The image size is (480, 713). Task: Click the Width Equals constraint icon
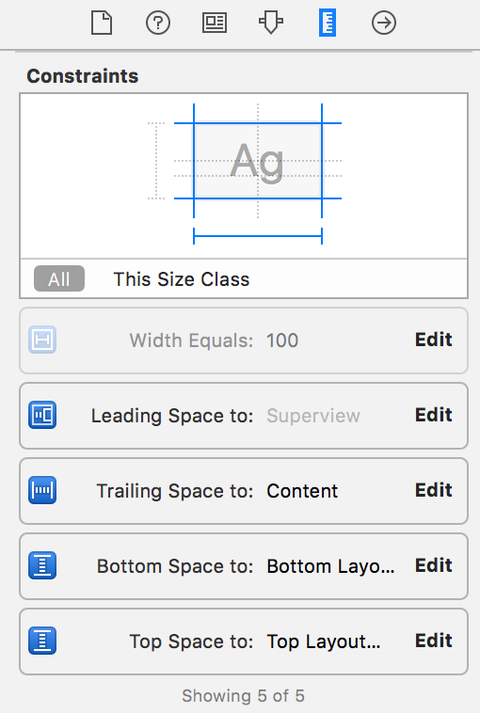click(42, 340)
